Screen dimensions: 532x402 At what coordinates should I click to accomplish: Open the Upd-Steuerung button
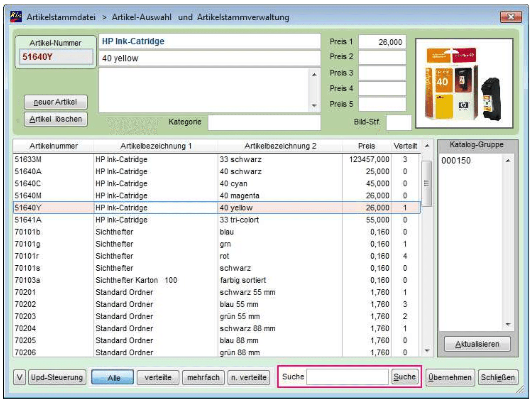(x=57, y=377)
